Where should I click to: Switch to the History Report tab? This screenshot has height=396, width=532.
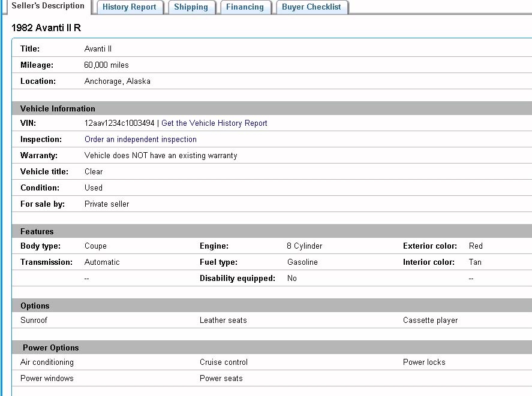click(129, 7)
